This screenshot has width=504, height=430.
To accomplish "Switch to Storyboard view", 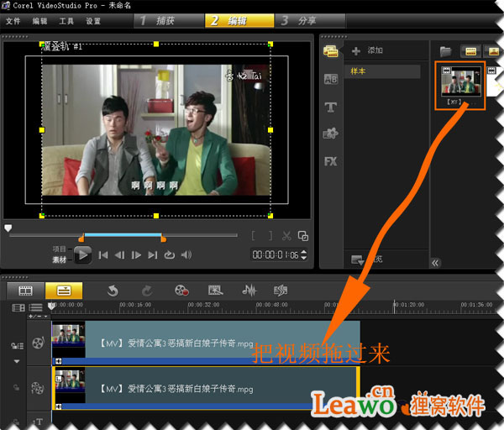I will pyautogui.click(x=26, y=291).
